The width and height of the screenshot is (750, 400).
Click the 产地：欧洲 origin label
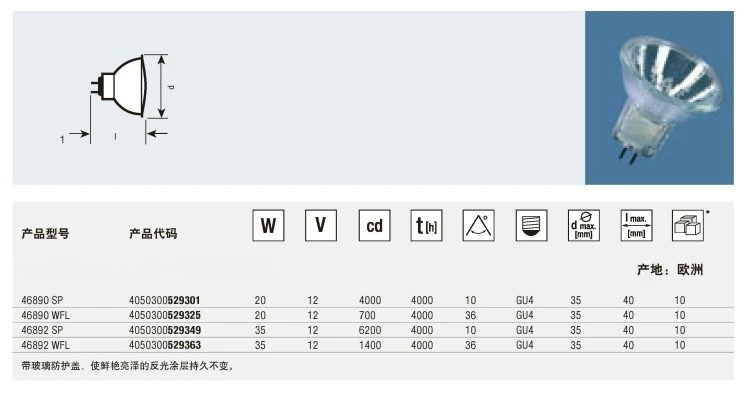pyautogui.click(x=670, y=270)
